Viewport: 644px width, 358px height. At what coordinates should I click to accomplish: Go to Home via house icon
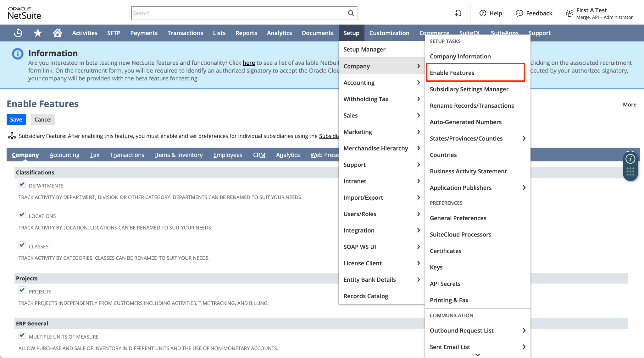(x=57, y=33)
